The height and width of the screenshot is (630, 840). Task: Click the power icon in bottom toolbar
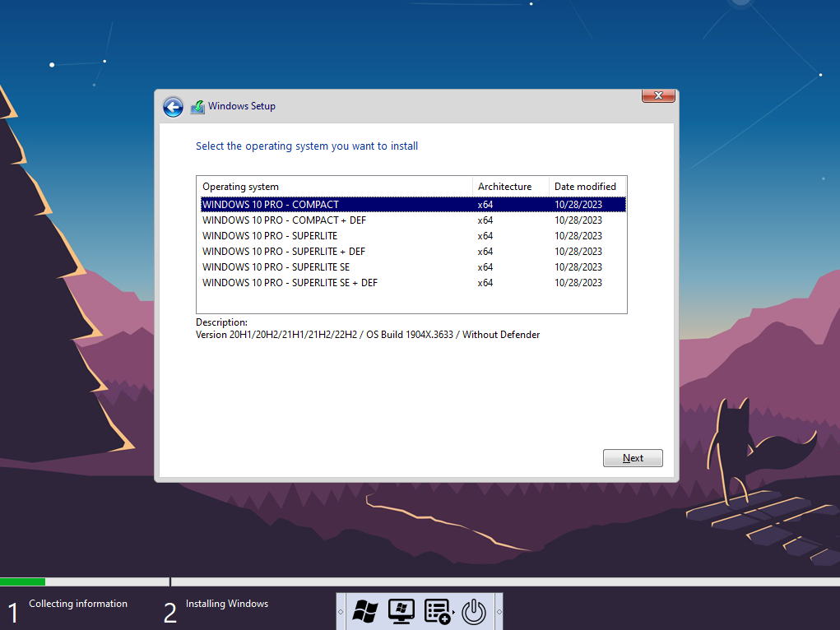(x=474, y=611)
